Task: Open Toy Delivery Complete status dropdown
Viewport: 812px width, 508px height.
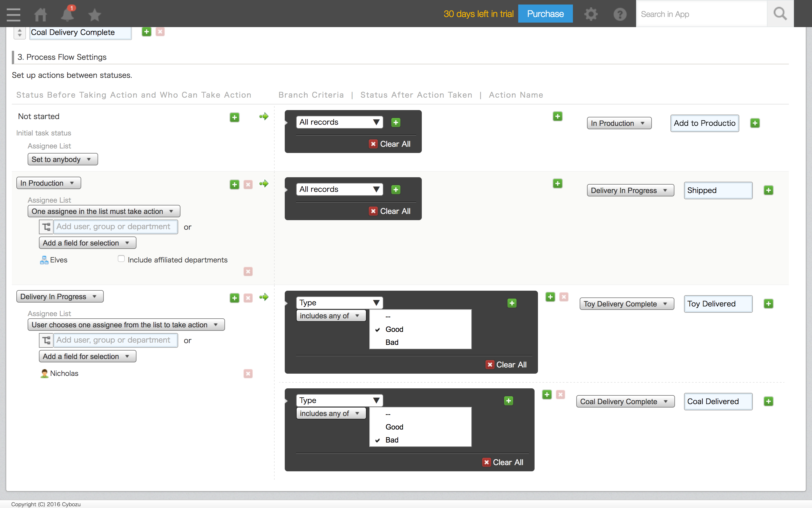Action: click(x=627, y=304)
